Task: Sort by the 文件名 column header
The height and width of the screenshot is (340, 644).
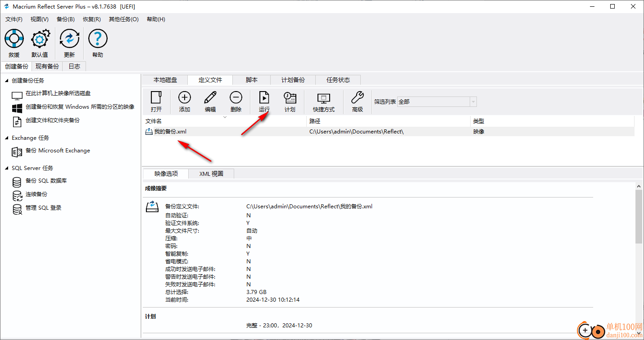Action: (x=224, y=121)
